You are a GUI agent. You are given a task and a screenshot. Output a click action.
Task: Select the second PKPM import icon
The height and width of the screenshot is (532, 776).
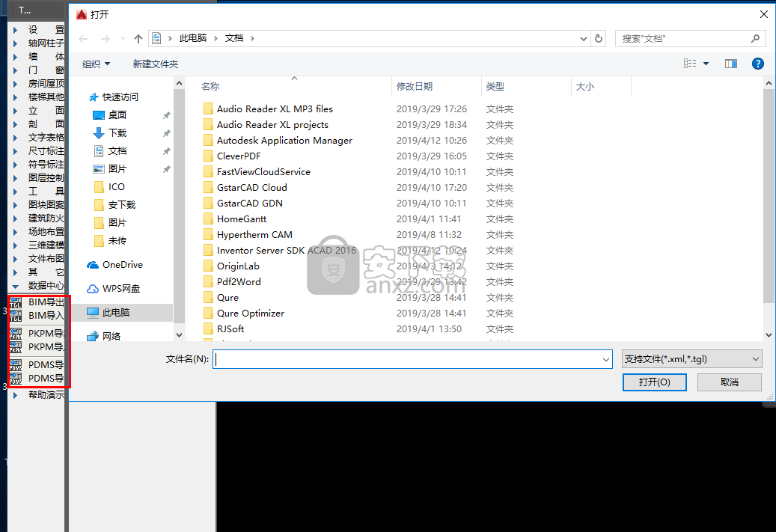(16, 347)
